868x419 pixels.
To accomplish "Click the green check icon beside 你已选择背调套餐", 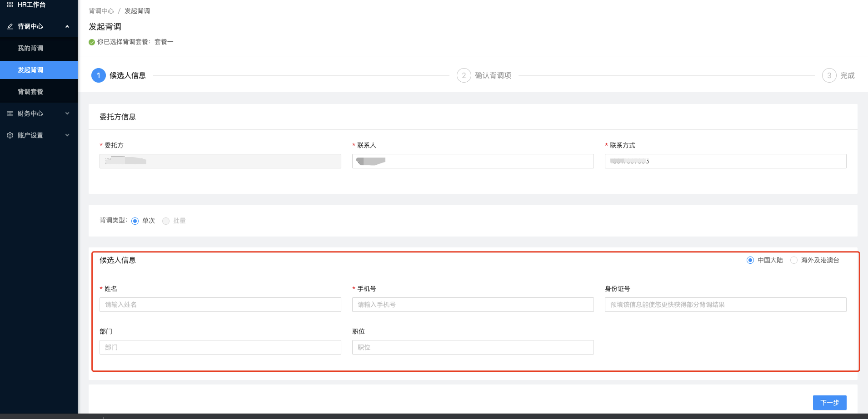I will 92,42.
